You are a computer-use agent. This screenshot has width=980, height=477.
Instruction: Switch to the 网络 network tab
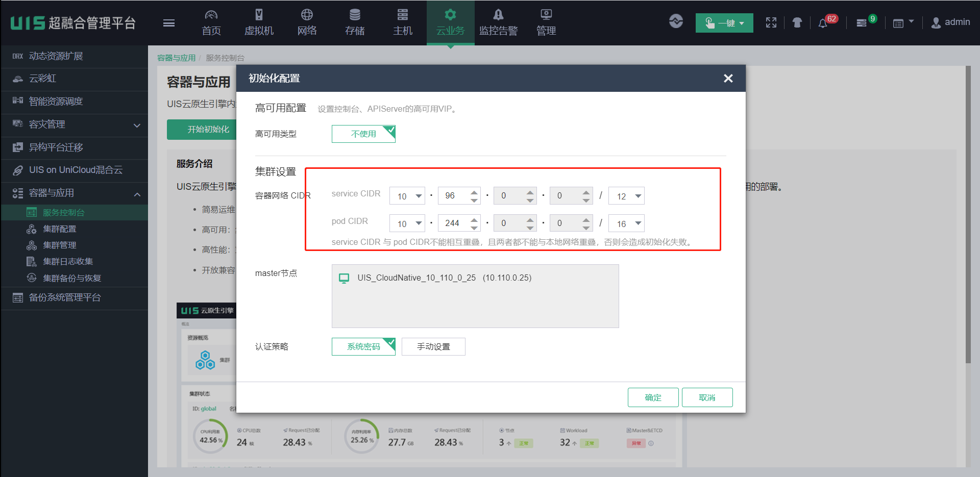pos(307,23)
